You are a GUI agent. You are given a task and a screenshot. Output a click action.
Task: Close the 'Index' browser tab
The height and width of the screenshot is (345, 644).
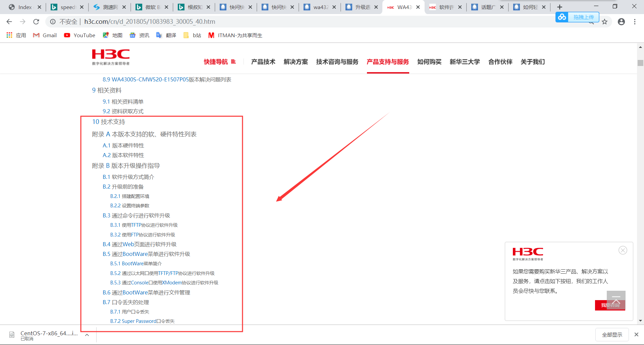click(x=39, y=7)
